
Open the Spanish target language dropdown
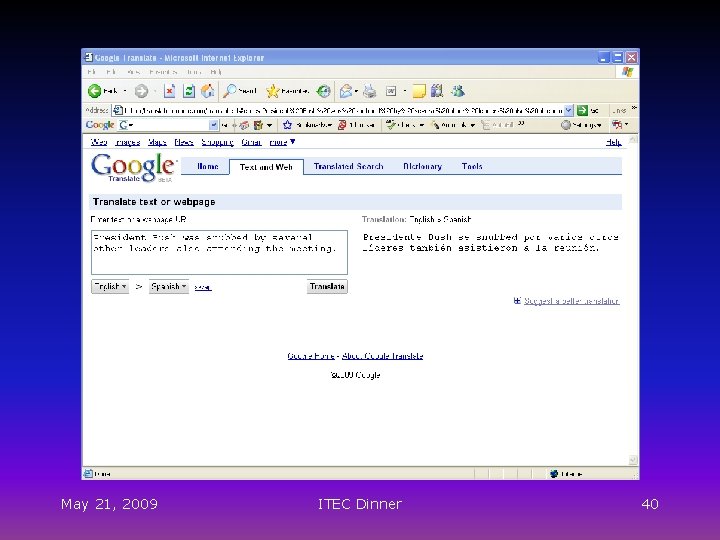click(169, 287)
